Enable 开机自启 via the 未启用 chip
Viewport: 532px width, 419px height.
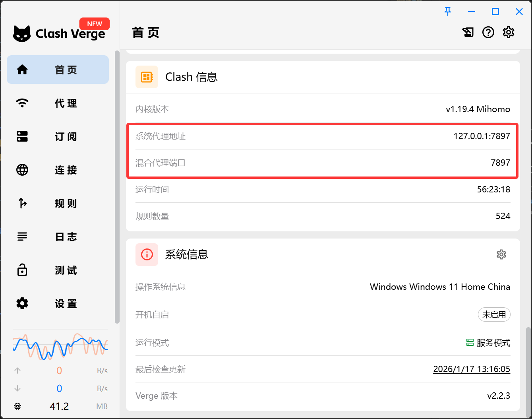coord(494,314)
